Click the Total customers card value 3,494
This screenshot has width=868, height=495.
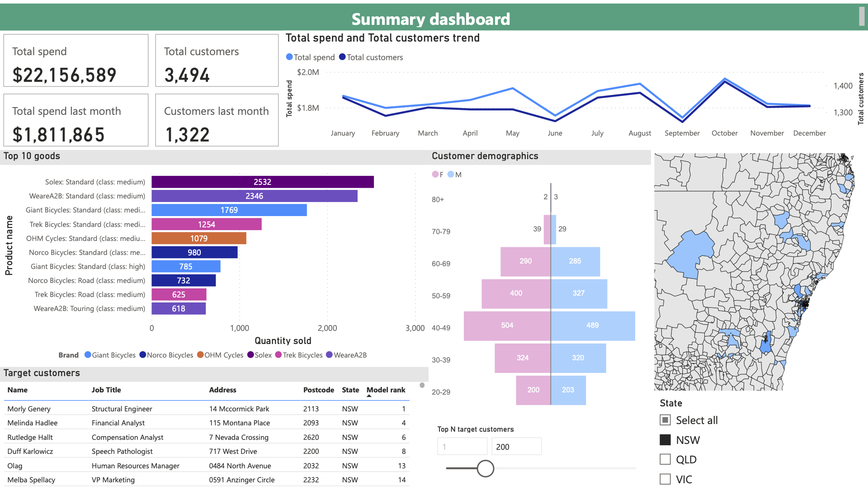(x=187, y=75)
